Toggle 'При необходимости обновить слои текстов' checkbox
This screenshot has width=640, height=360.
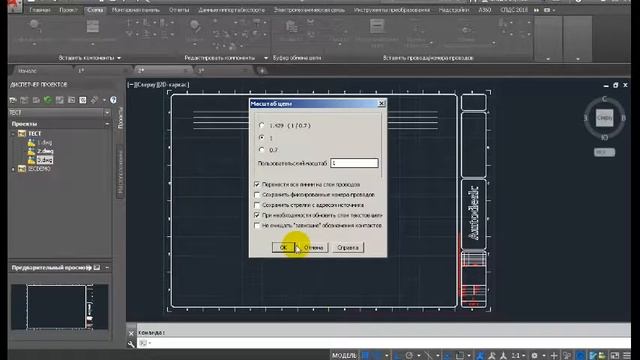257,215
